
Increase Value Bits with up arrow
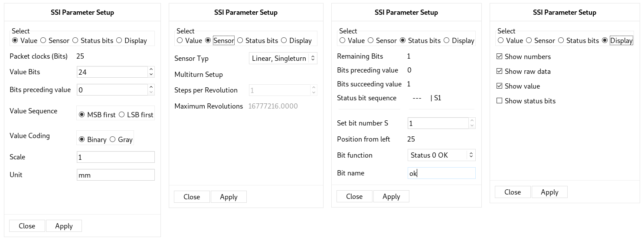pyautogui.click(x=151, y=69)
